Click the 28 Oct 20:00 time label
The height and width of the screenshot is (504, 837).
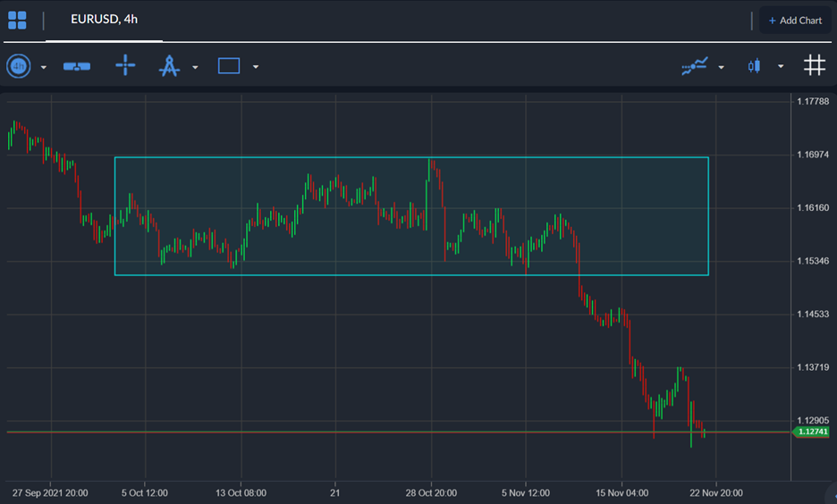pyautogui.click(x=431, y=492)
